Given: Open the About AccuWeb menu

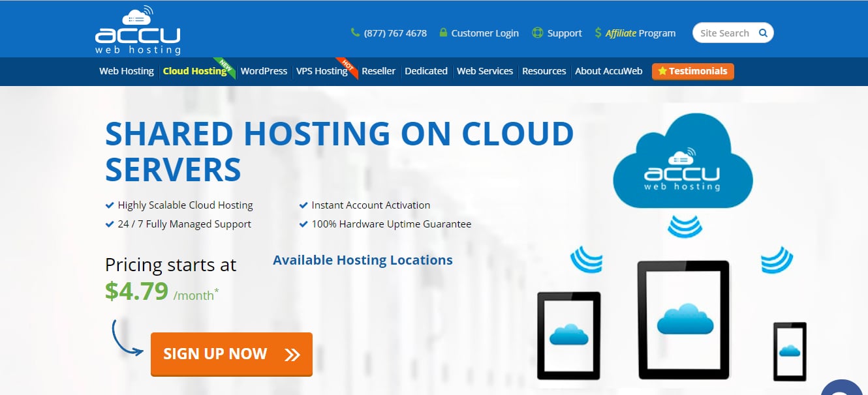Looking at the screenshot, I should (608, 71).
